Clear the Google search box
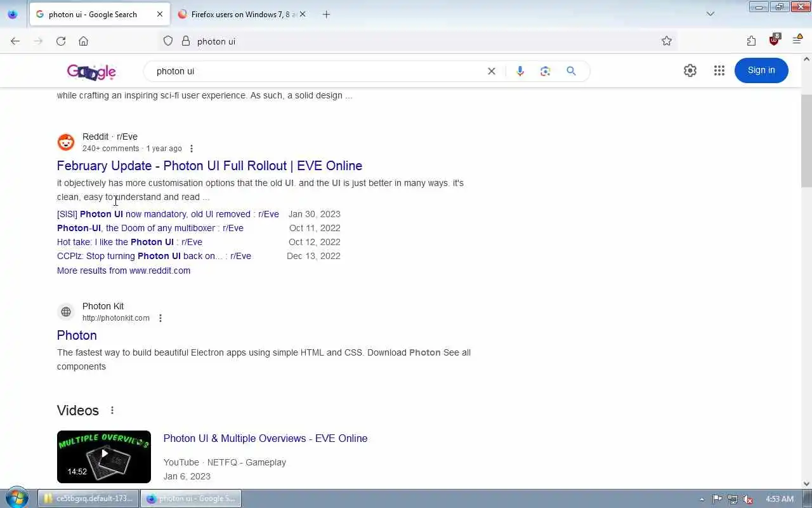 pyautogui.click(x=491, y=71)
